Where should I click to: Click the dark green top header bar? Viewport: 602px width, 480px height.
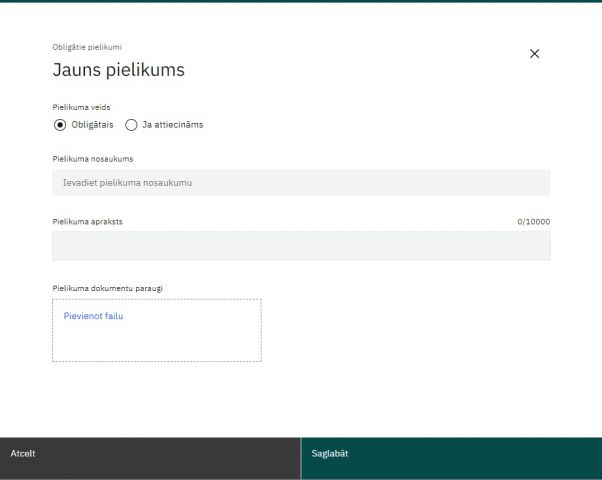pos(300,1)
